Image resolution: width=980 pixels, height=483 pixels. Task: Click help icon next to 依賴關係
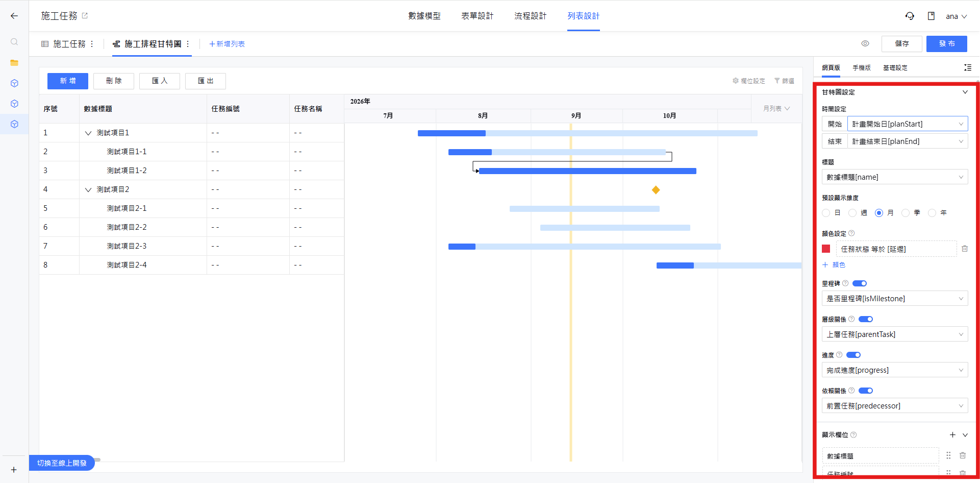tap(851, 391)
